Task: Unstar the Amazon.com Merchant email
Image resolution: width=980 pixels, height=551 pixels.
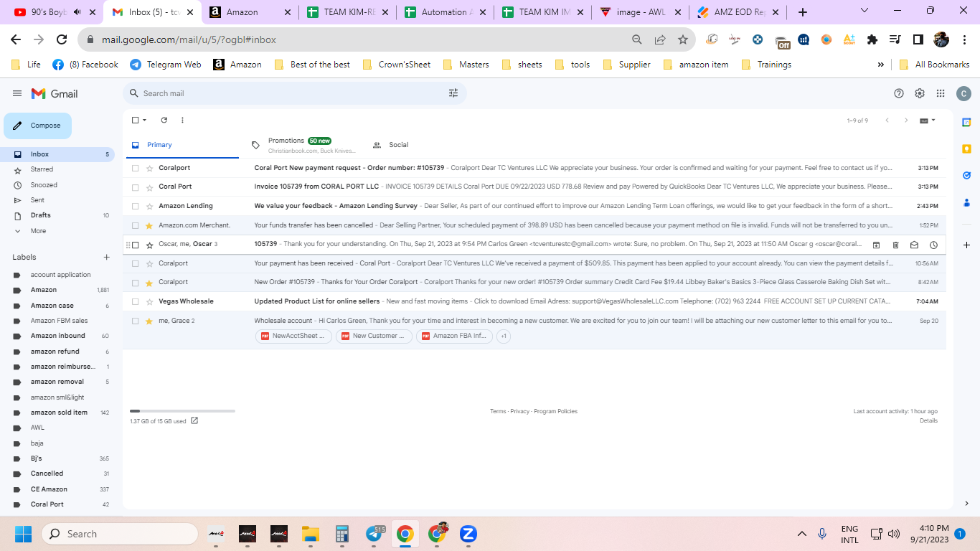Action: pyautogui.click(x=149, y=225)
